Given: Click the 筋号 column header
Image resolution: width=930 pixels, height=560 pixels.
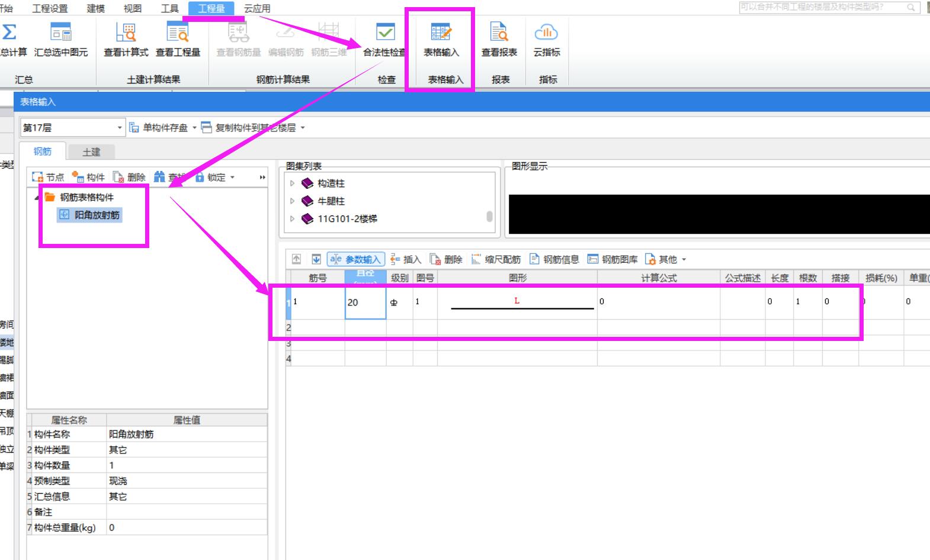Looking at the screenshot, I should [318, 278].
